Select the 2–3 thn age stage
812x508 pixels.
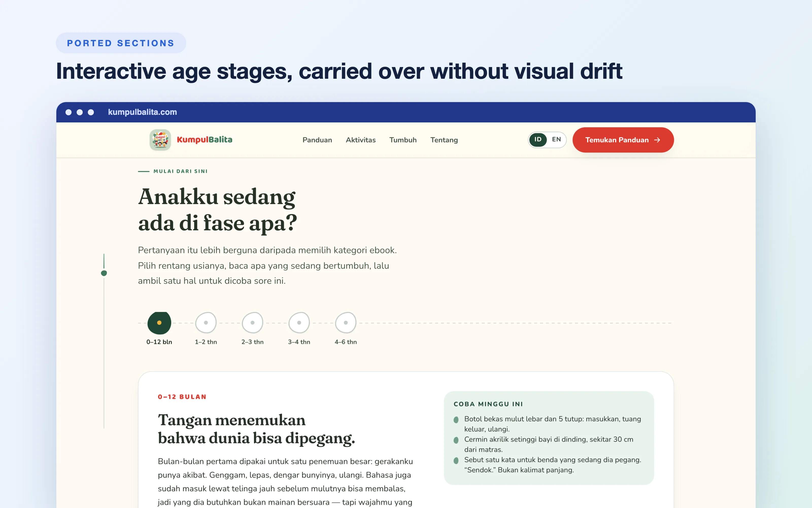coord(252,329)
